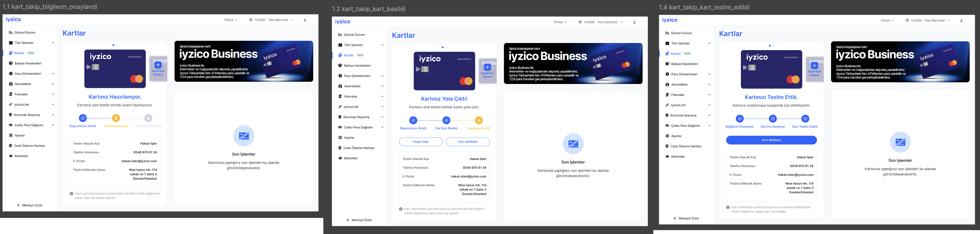Click Tüm İşlemler calendar icon in frame 1.1

[11, 43]
